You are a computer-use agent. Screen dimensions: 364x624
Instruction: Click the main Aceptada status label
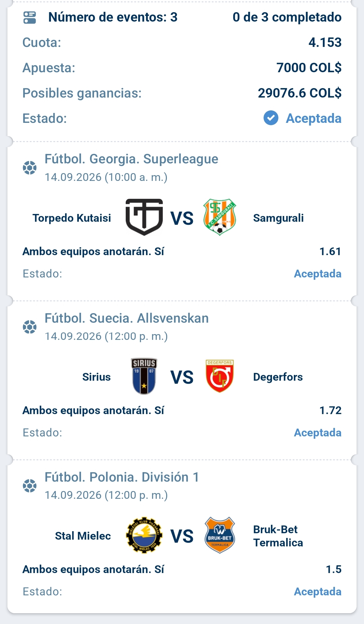pyautogui.click(x=313, y=118)
